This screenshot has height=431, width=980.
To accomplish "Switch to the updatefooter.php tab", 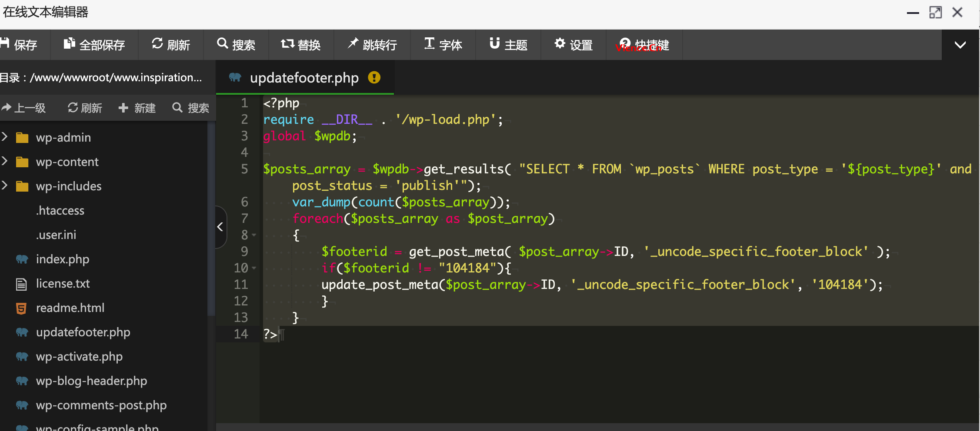I will 304,78.
